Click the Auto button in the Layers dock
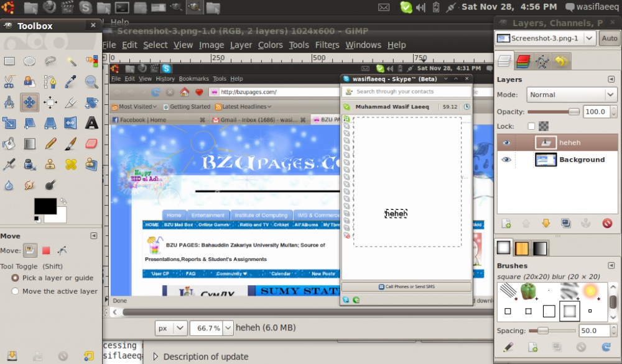The width and height of the screenshot is (622, 364). 610,39
